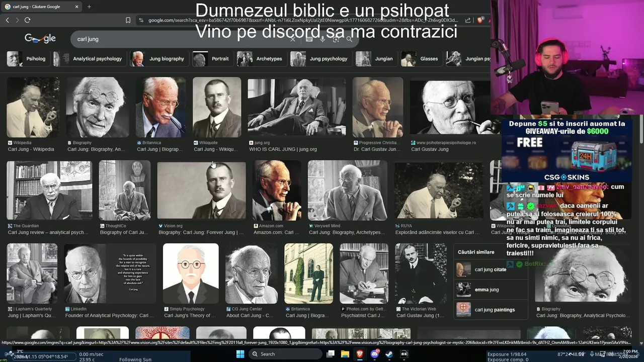
Task: Open the CG Jung Center image
Action: click(252, 274)
